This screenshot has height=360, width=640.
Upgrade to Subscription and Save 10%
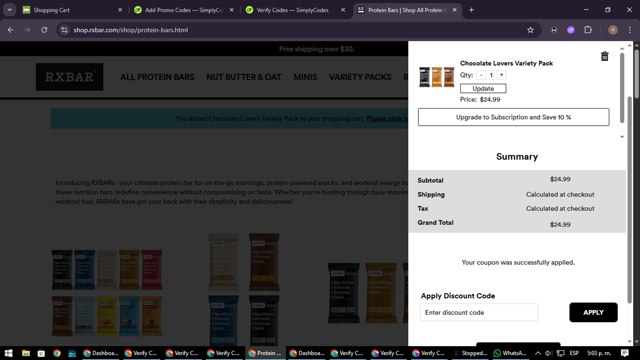tap(513, 117)
